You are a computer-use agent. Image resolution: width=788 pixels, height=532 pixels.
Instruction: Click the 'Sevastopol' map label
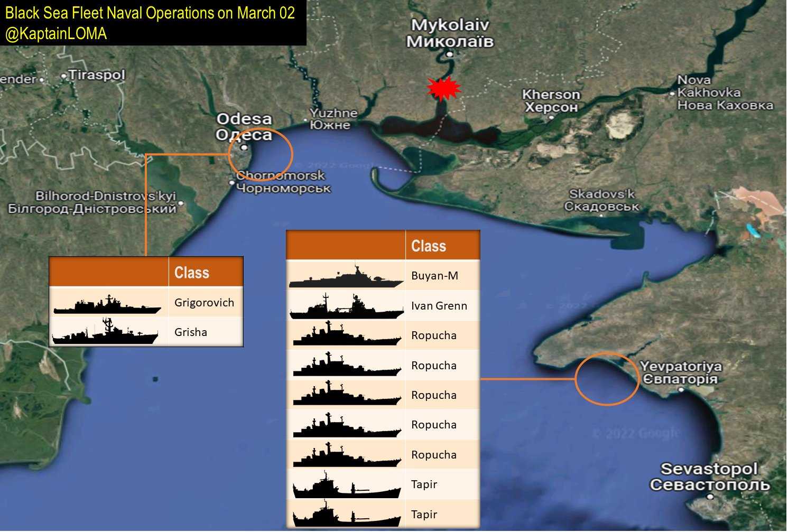(709, 469)
